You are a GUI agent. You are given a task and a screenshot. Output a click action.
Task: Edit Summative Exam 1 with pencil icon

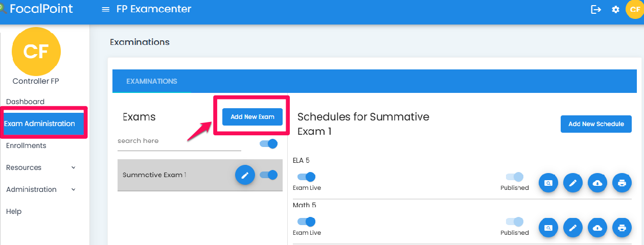pyautogui.click(x=245, y=175)
